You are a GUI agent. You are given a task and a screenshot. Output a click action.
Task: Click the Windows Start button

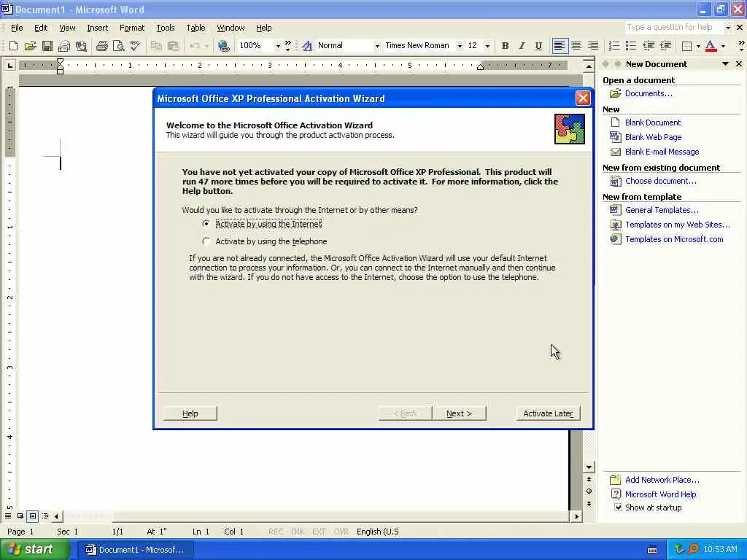[x=35, y=550]
